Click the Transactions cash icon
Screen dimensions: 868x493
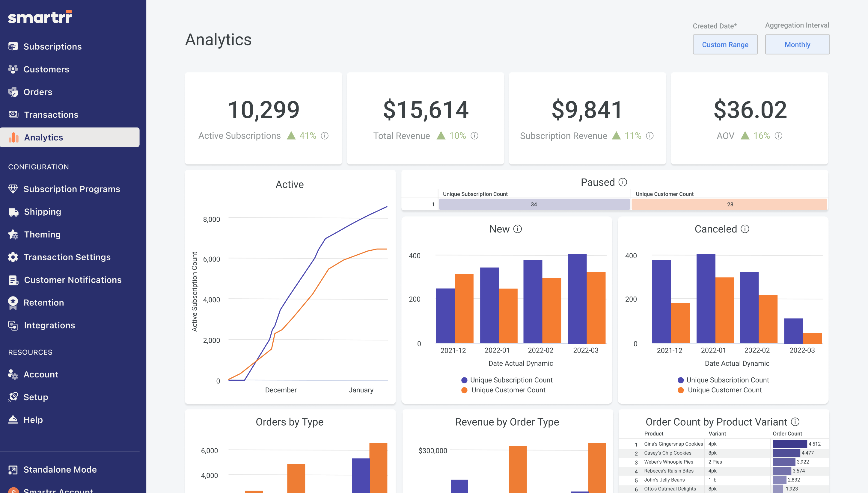point(13,114)
